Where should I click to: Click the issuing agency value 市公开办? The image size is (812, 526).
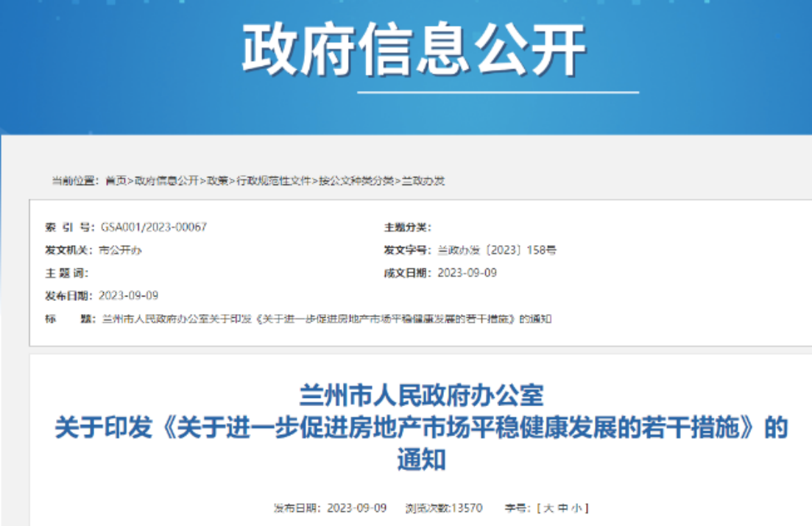click(x=119, y=250)
